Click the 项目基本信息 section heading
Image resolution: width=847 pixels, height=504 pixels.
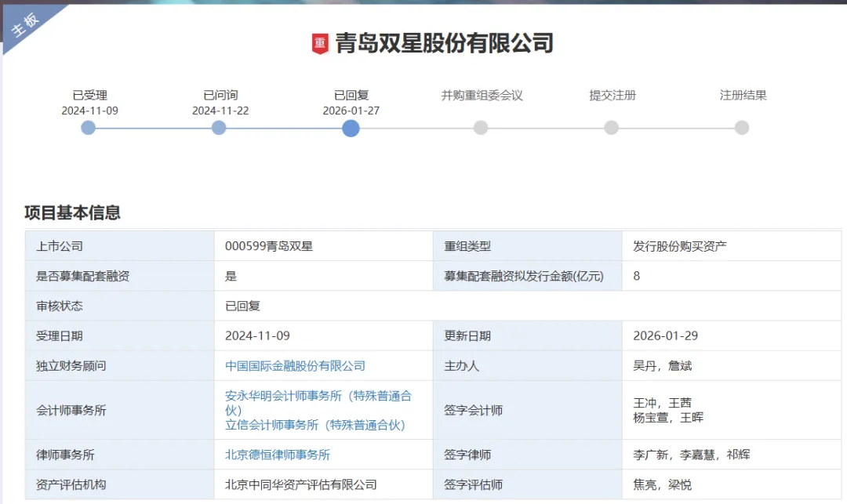(x=72, y=212)
